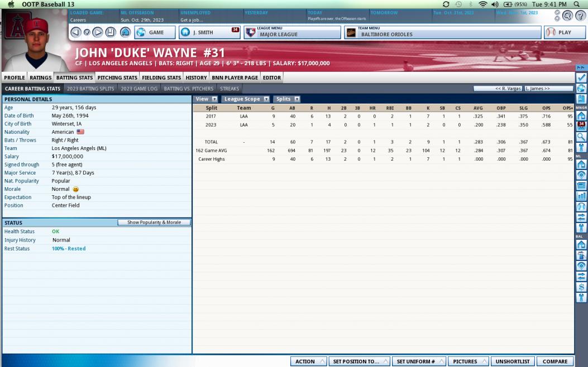Open the Splits dropdown
588x367 pixels.
point(287,99)
